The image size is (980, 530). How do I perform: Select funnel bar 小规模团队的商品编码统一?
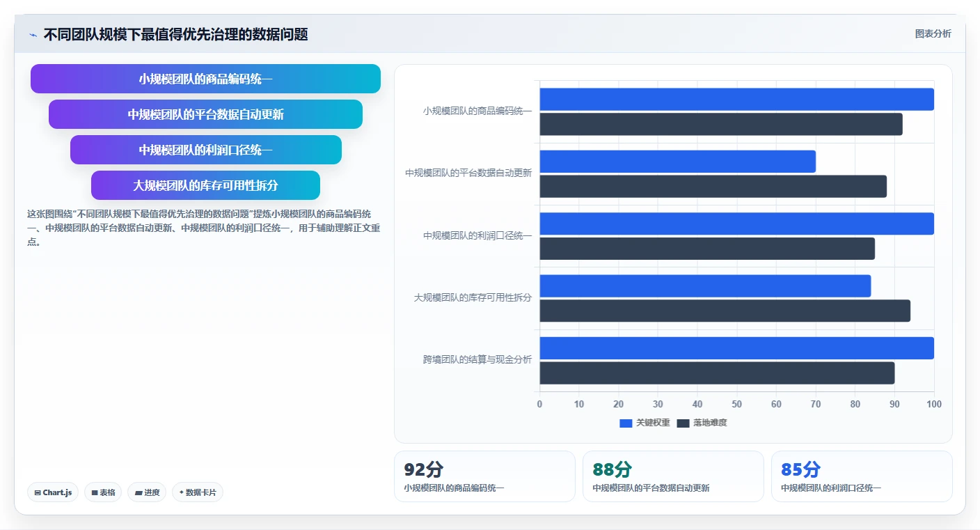pos(205,79)
